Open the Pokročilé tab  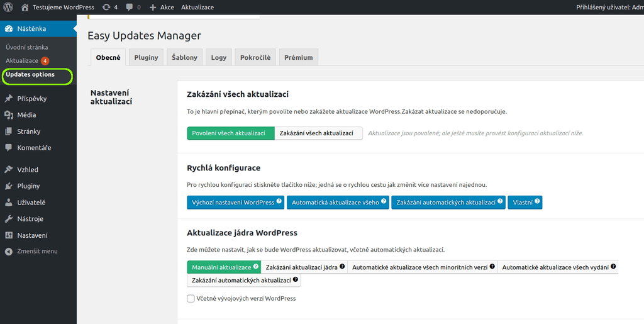point(255,57)
